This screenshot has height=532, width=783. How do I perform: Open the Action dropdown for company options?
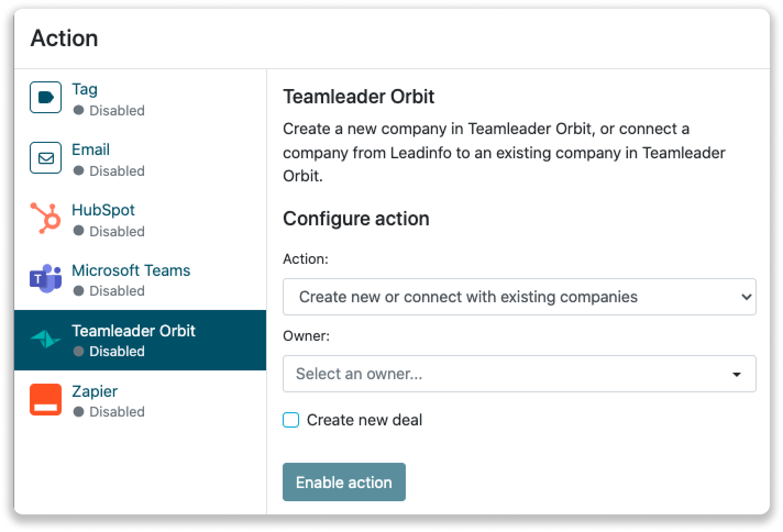point(519,297)
